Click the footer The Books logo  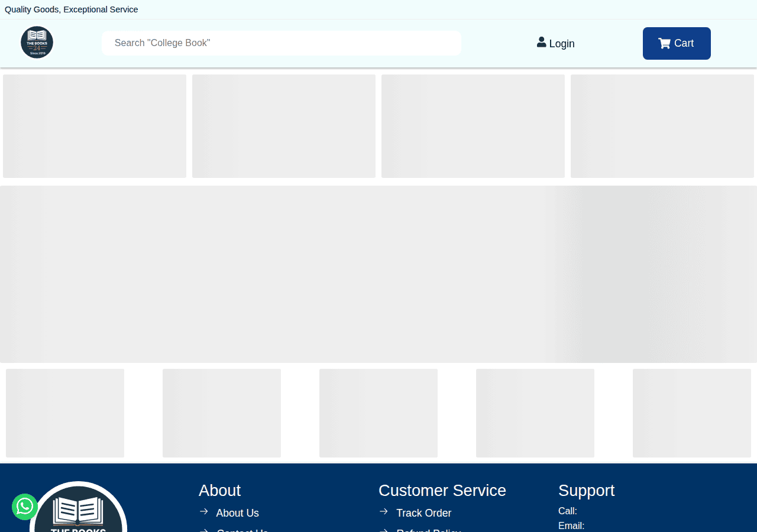(x=78, y=507)
